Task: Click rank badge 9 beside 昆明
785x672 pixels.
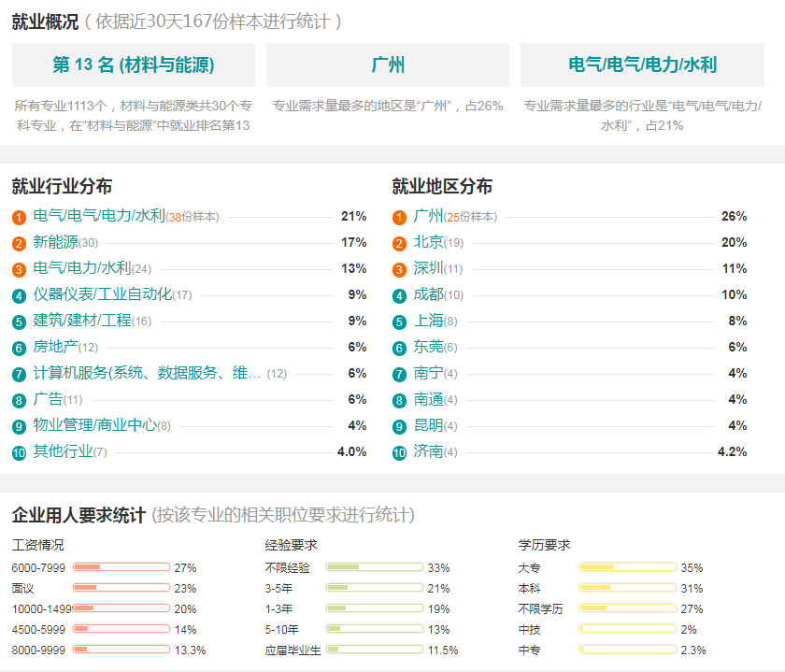Action: [399, 426]
